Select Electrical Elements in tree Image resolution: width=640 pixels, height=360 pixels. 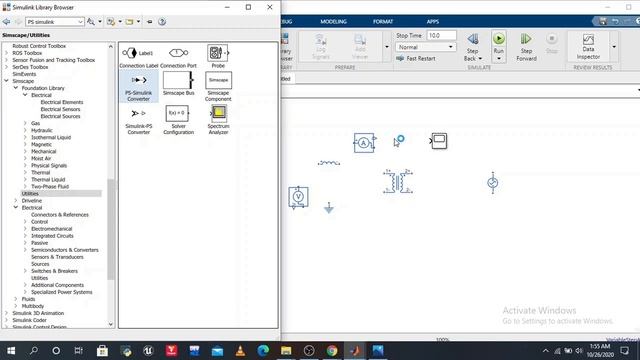tap(62, 102)
